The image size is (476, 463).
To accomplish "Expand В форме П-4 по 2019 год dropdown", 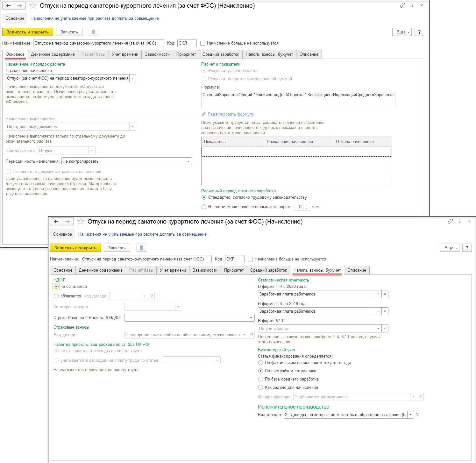I will 378,311.
